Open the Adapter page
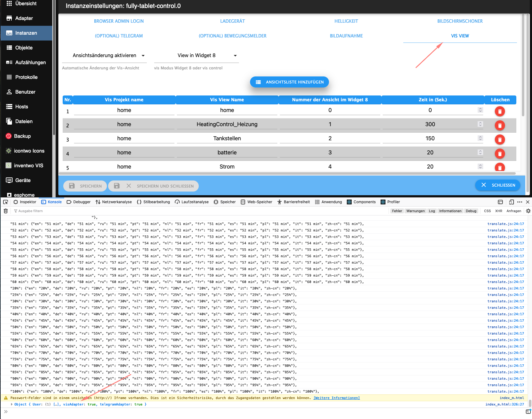532x419 pixels. coord(26,18)
